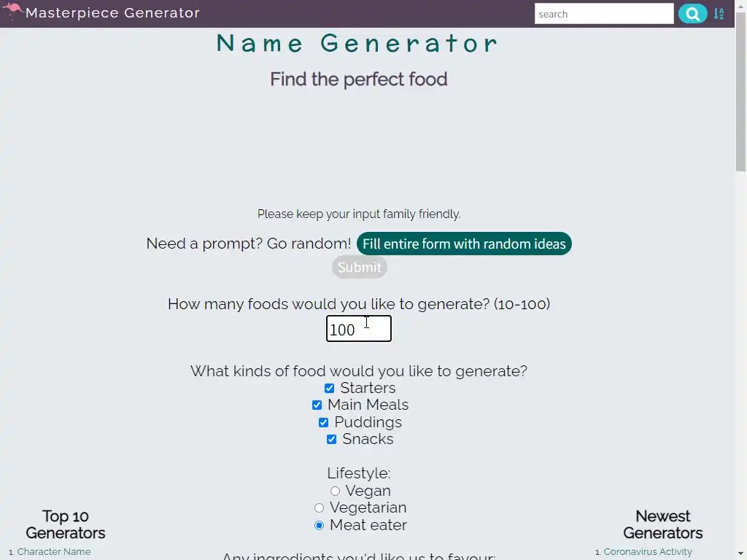This screenshot has height=560, width=747.
Task: Click the flamingo logo icon
Action: (x=12, y=12)
